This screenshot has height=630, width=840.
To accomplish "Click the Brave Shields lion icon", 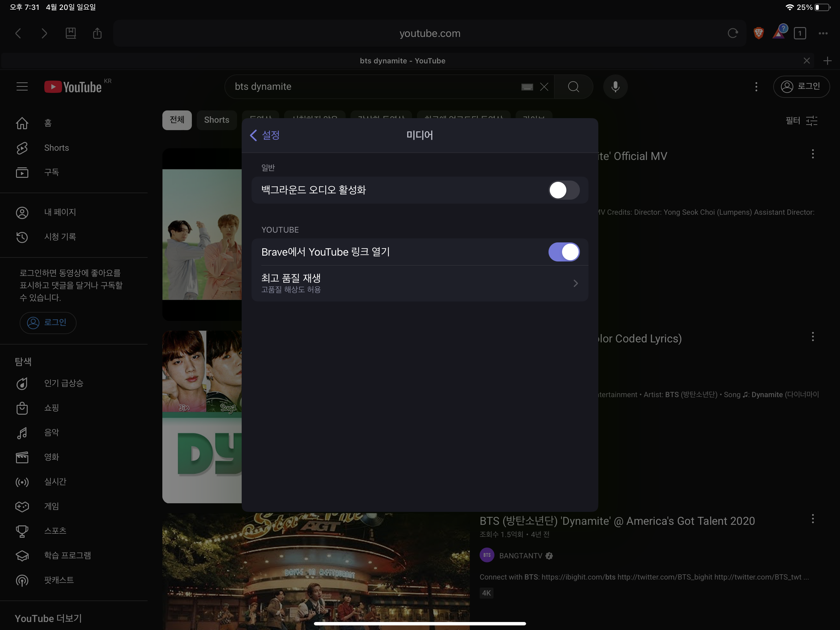I will click(758, 34).
